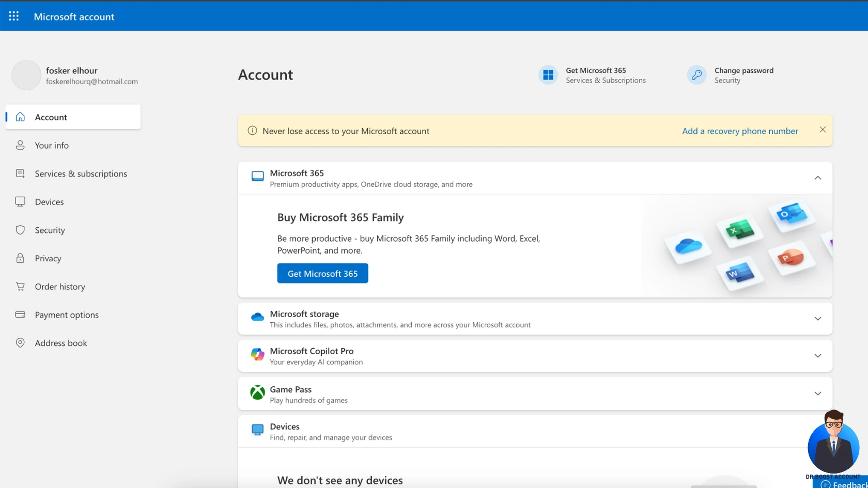Screen dimensions: 868x488
Task: Click the Devices monitor icon in sidebar
Action: [20, 201]
